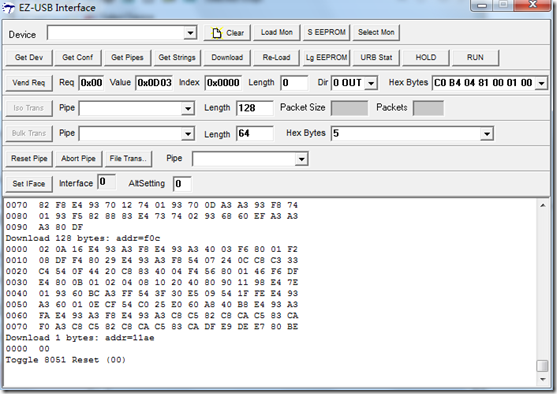Click the Download button
This screenshot has height=394, width=557.
pyautogui.click(x=227, y=58)
